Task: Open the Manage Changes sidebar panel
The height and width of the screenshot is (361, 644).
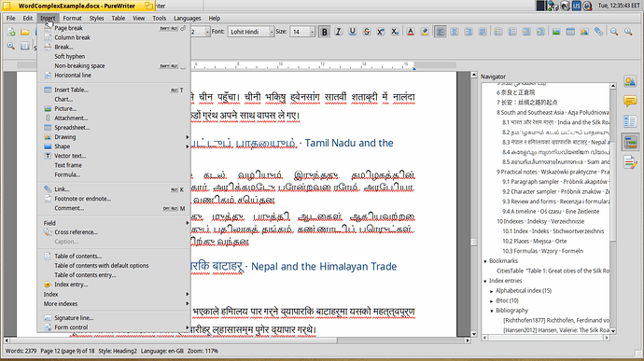Action: click(630, 162)
